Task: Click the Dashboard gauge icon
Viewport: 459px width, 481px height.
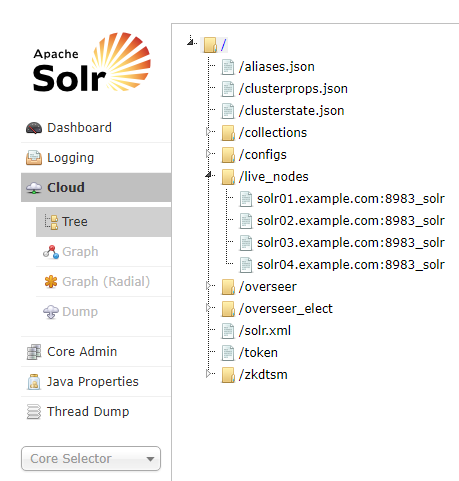Action: click(34, 128)
